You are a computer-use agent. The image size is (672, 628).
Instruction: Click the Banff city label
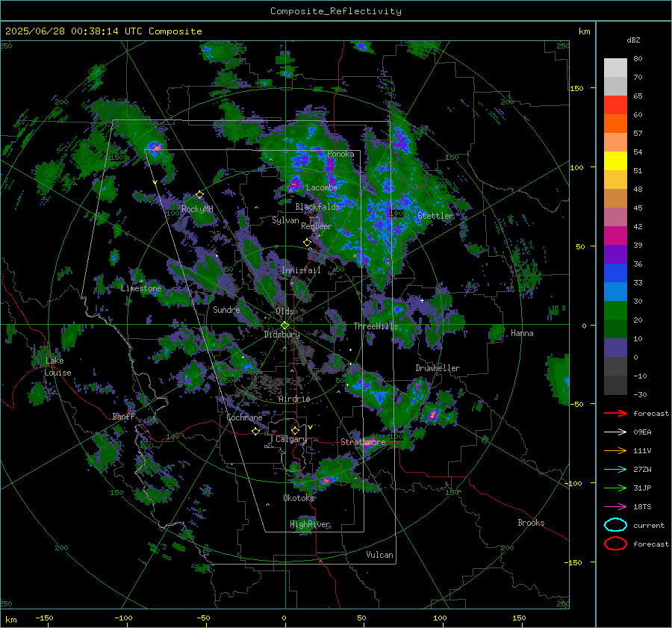point(123,416)
